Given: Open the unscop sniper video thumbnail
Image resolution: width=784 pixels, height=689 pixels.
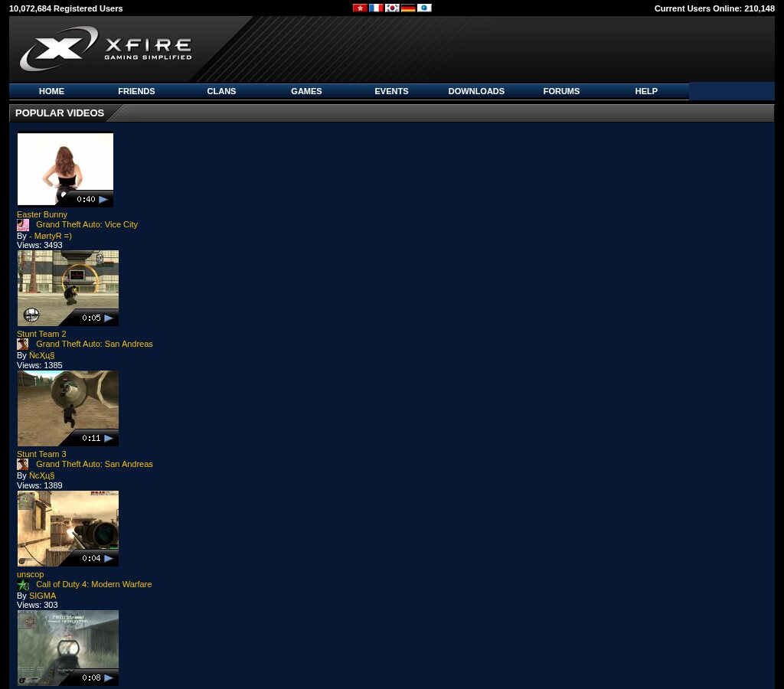Looking at the screenshot, I should click(x=68, y=528).
